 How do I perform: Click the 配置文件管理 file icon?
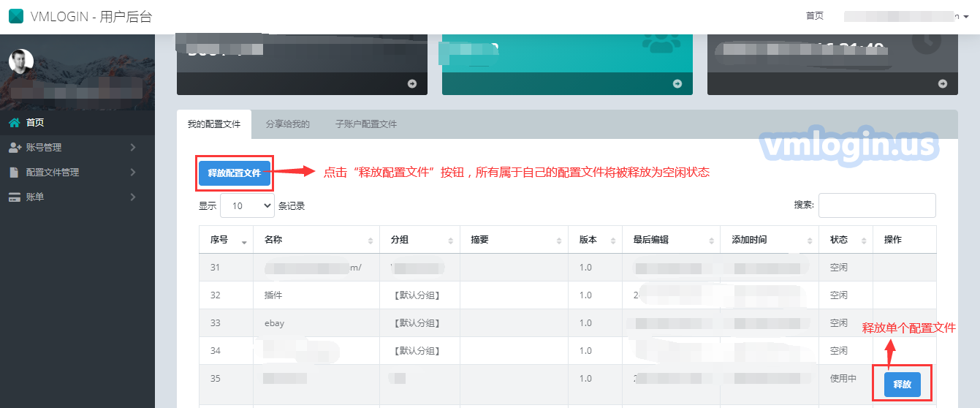(x=14, y=173)
